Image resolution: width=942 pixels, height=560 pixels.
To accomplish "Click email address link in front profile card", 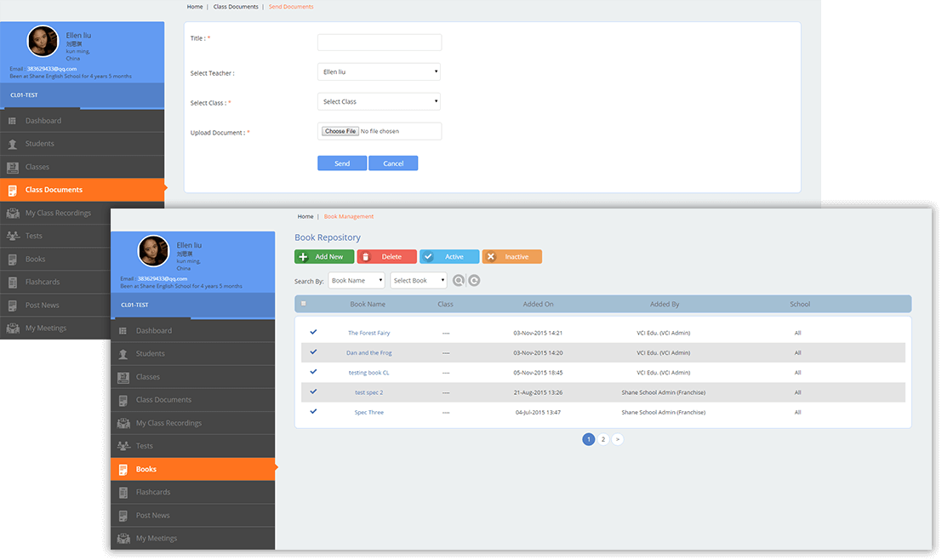I will point(163,279).
